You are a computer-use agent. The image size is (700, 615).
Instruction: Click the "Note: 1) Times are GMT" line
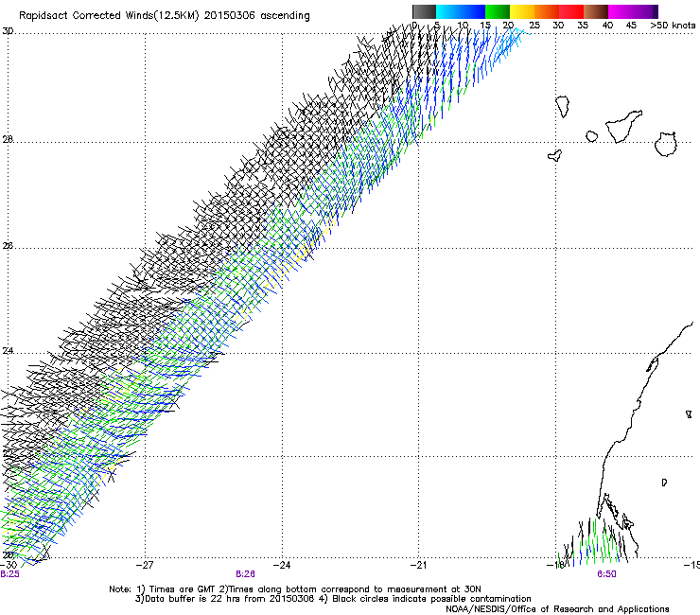click(295, 589)
